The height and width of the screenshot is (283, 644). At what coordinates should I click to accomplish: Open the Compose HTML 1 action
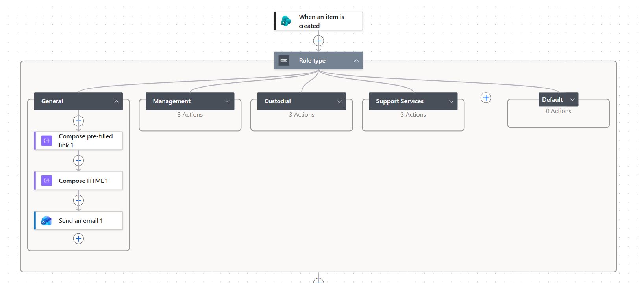78,181
